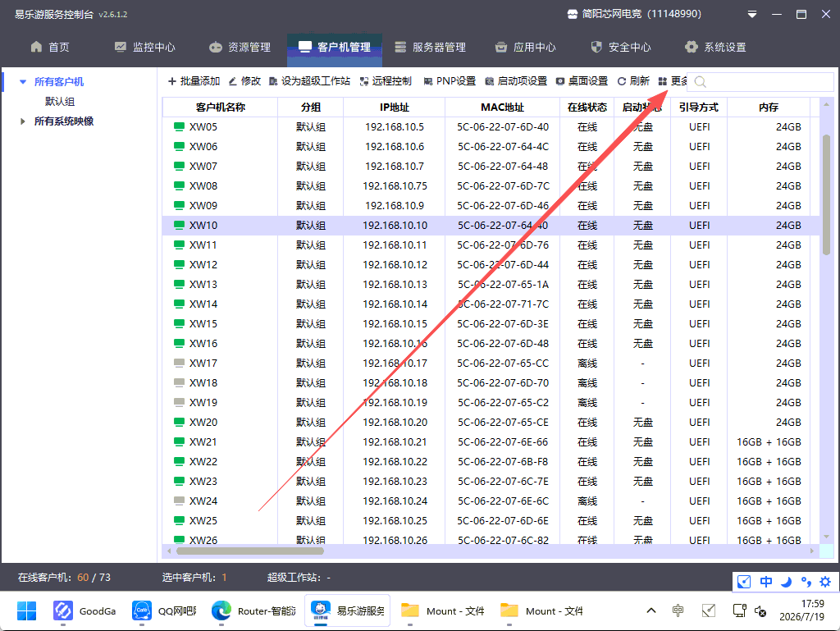
Task: Open the 系统设置 tab
Action: (x=715, y=47)
